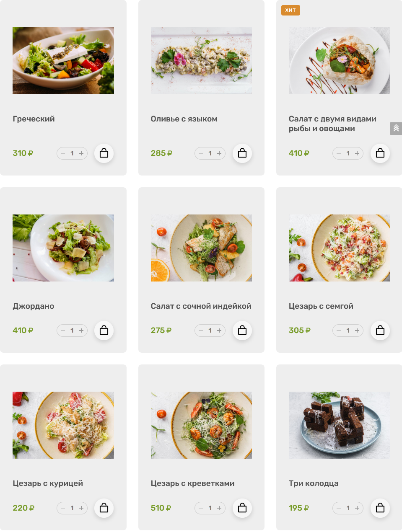Open the Три колодца dish photo
402x532 pixels.
[x=339, y=425]
